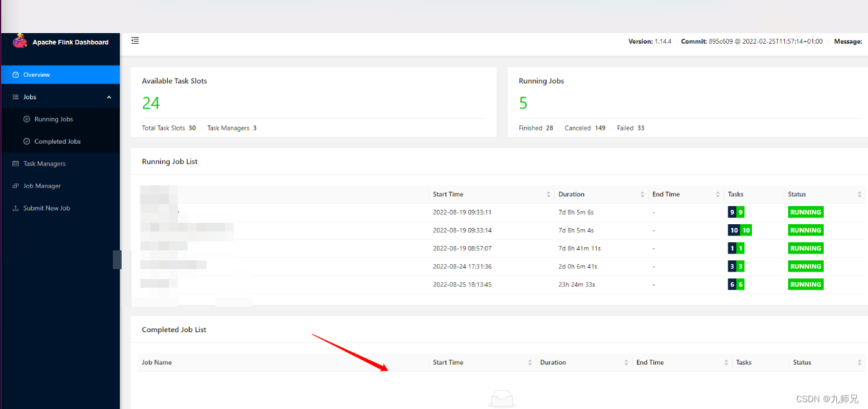
Task: Sort running jobs by Status
Action: (x=859, y=194)
